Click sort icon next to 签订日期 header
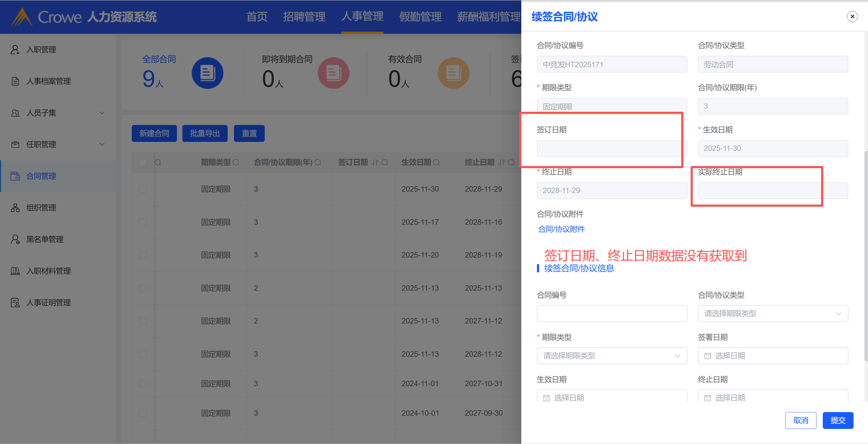This screenshot has height=444, width=868. 375,163
